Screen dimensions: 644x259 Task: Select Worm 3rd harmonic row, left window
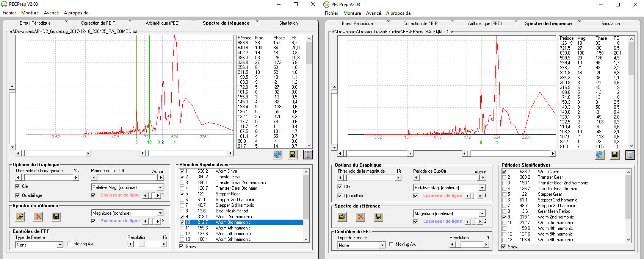pos(241,222)
